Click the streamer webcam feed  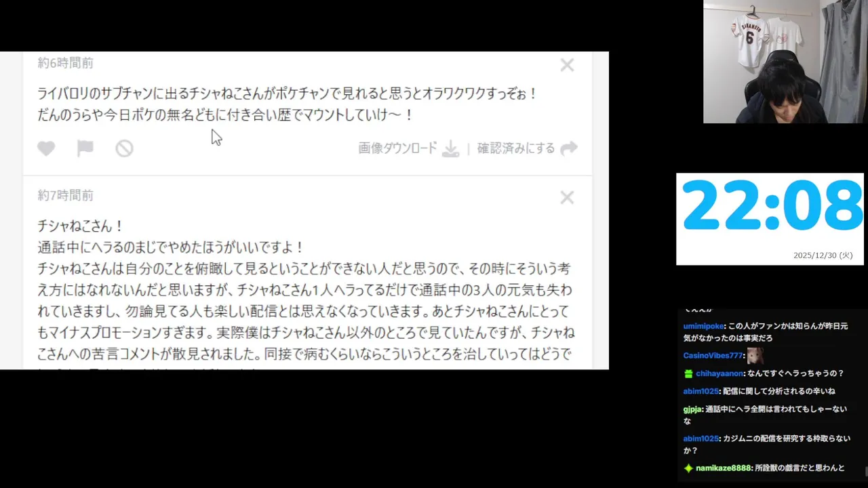click(785, 62)
